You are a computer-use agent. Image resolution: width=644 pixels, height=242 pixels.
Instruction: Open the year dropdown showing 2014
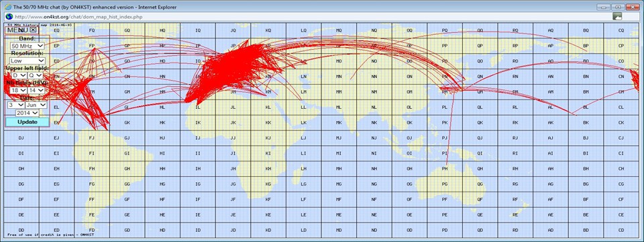[x=27, y=113]
